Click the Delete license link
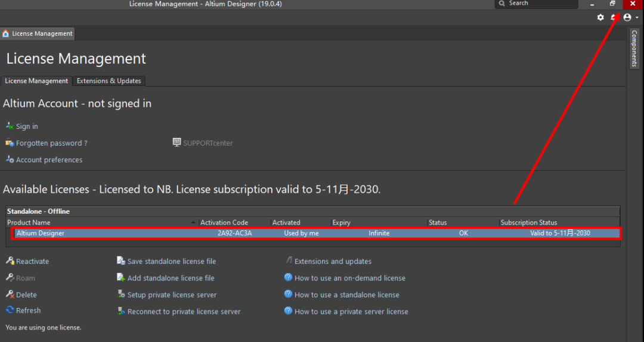The image size is (644, 342). [x=26, y=295]
